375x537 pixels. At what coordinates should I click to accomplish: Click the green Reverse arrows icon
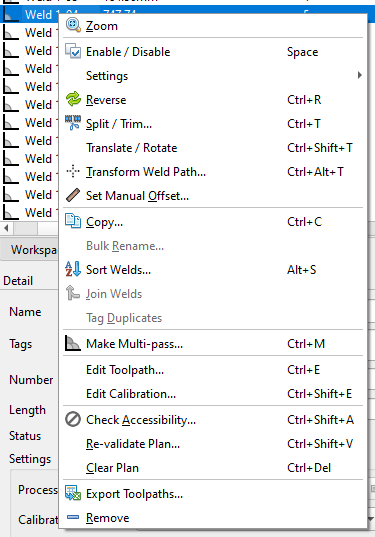(x=73, y=99)
